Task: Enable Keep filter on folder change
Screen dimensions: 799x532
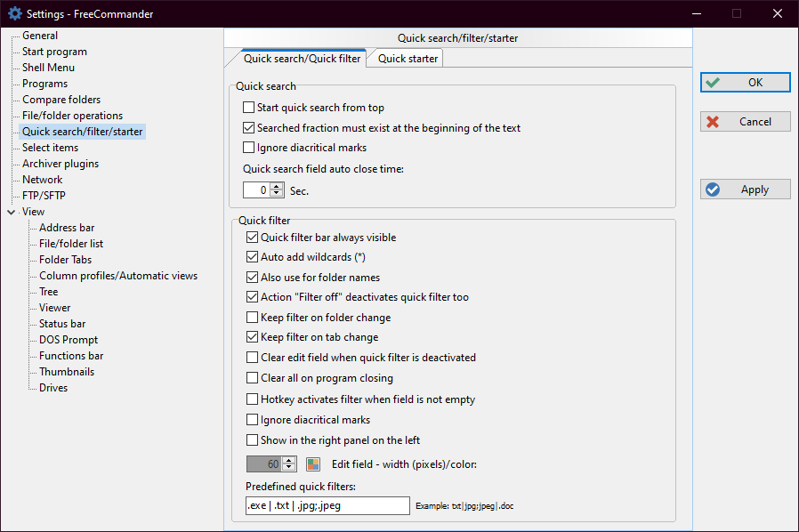Action: point(253,318)
